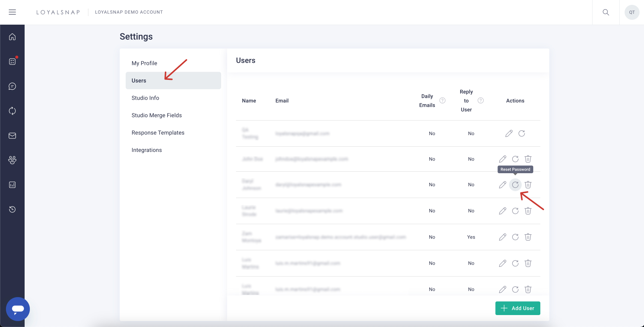Open the blue support chat widget
Viewport: 644px width, 327px height.
click(x=18, y=309)
